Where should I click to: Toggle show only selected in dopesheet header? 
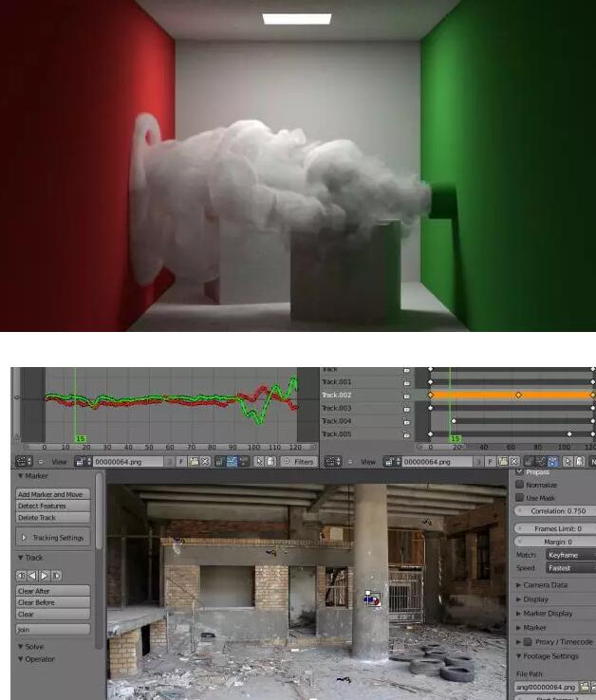(x=568, y=462)
